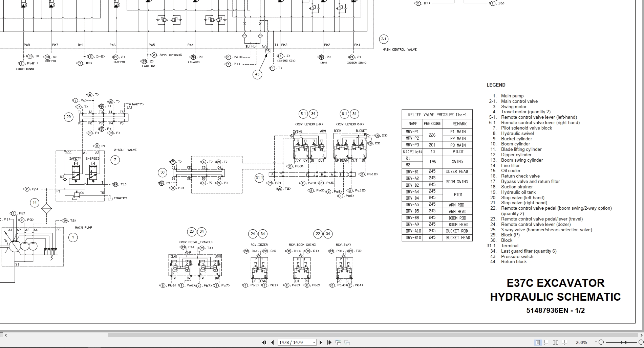
Task: Click the circled number 7 callout
Action: (x=115, y=160)
